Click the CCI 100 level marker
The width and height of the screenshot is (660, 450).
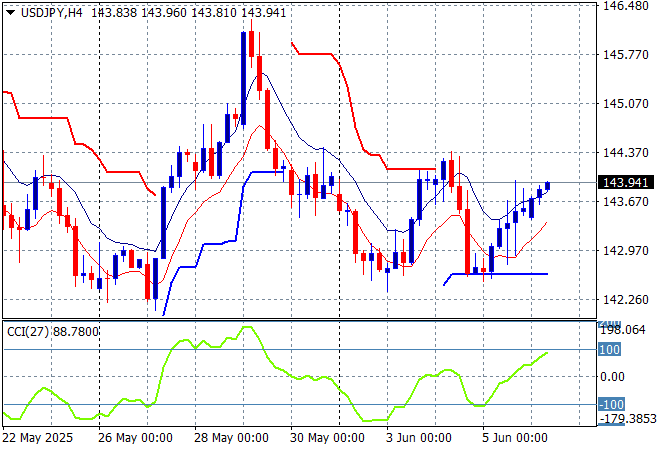pyautogui.click(x=609, y=349)
